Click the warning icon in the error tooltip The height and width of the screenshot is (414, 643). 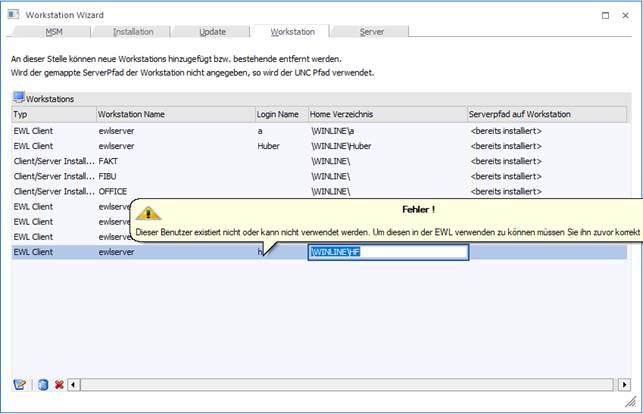(x=149, y=213)
